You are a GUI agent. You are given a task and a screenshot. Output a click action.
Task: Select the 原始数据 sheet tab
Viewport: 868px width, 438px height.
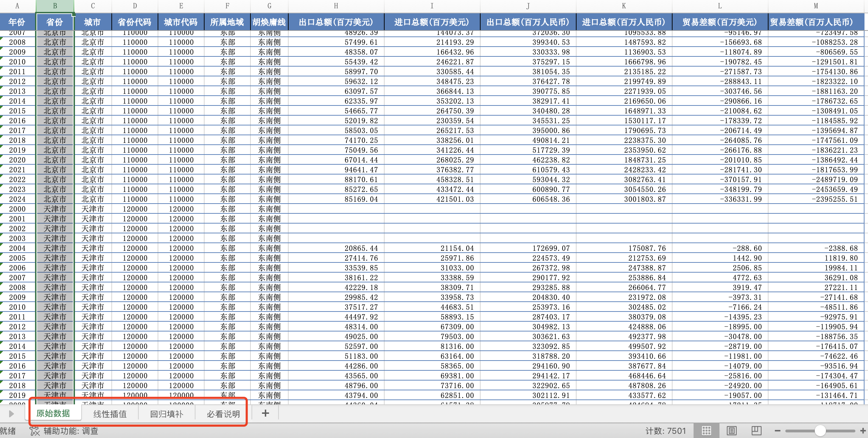pos(53,413)
